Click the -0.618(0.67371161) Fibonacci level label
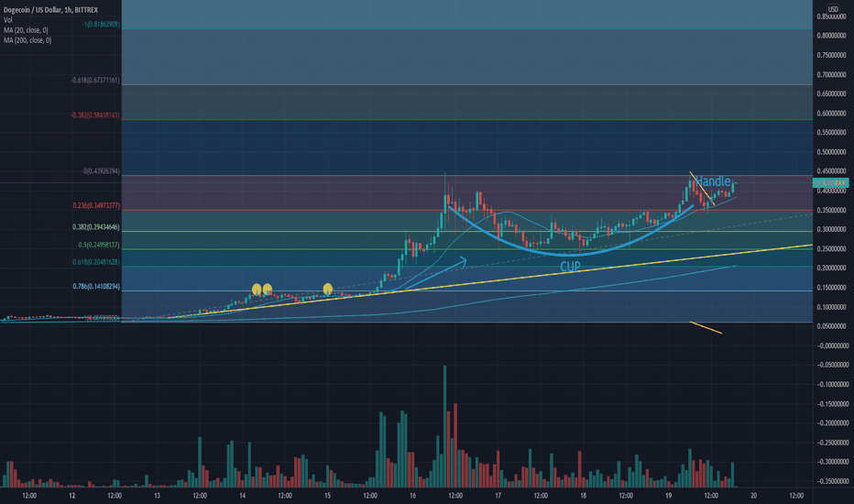This screenshot has width=854, height=504. click(x=95, y=80)
